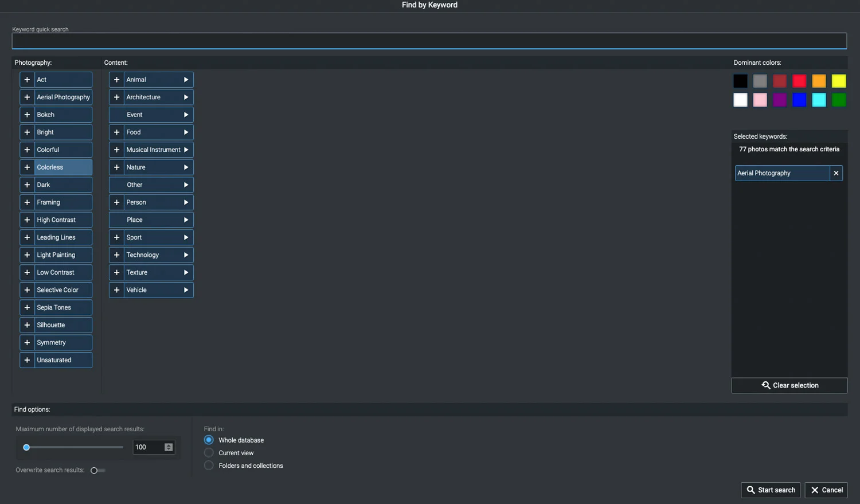Viewport: 860px width, 504px height.
Task: Pick the cyan dominant color swatch
Action: click(819, 100)
